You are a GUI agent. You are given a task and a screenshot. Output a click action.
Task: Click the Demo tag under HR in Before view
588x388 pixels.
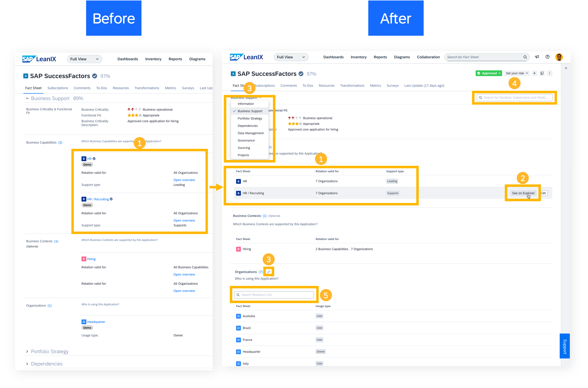87,165
